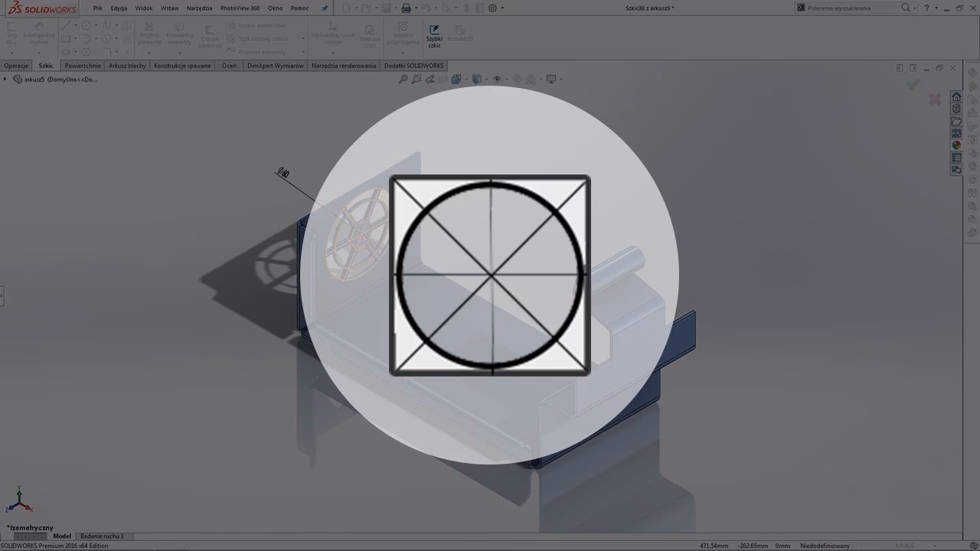Unpin the menu bar pushpin

pos(325,8)
